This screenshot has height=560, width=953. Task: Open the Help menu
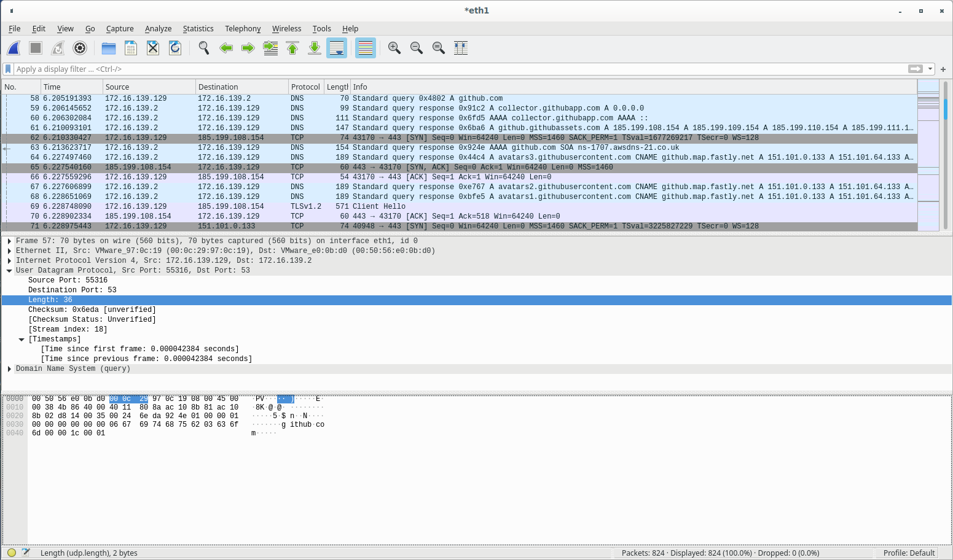click(350, 28)
